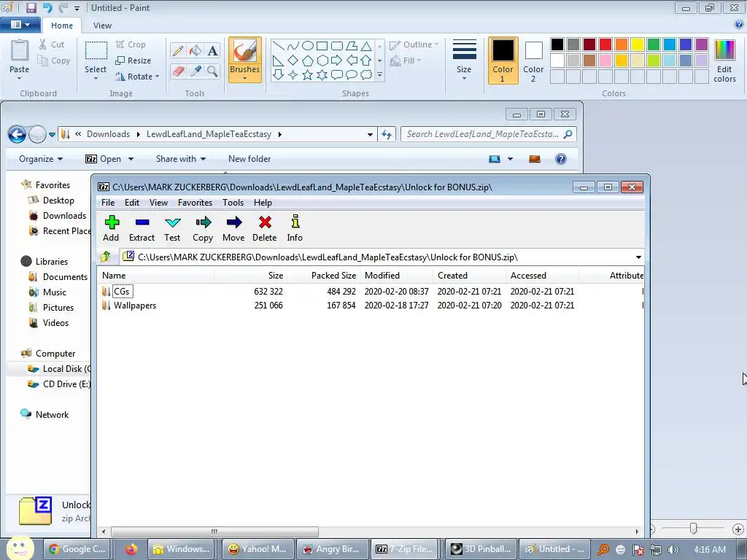
Task: Click the Paint zoom slider handle
Action: 694,529
